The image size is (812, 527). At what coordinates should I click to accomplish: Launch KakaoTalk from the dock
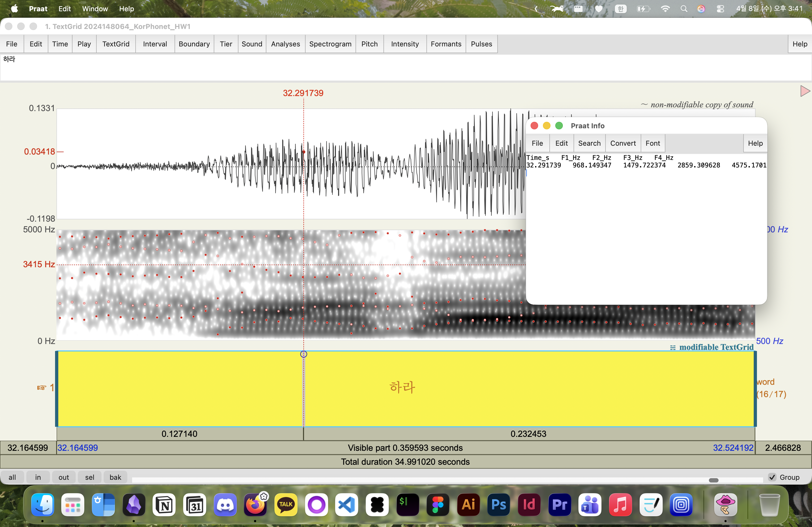(x=286, y=505)
